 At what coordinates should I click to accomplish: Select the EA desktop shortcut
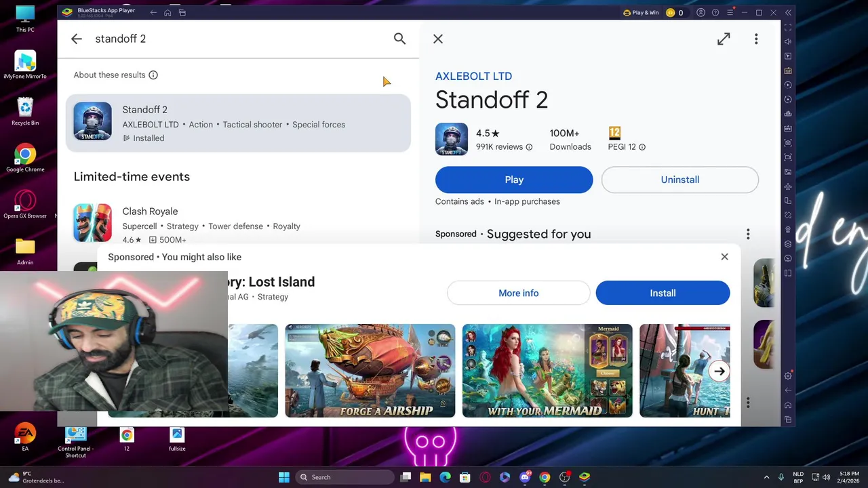click(25, 438)
